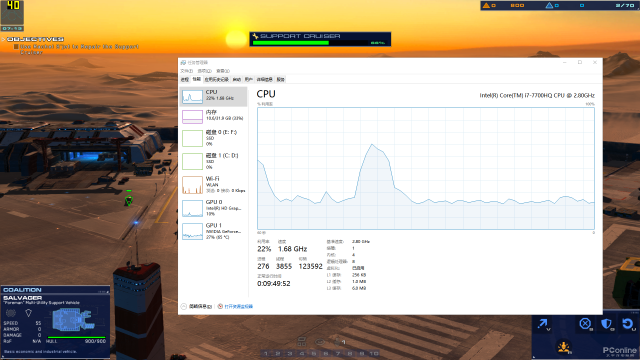
Task: Click the orange repair ability icon
Action: [x=564, y=347]
